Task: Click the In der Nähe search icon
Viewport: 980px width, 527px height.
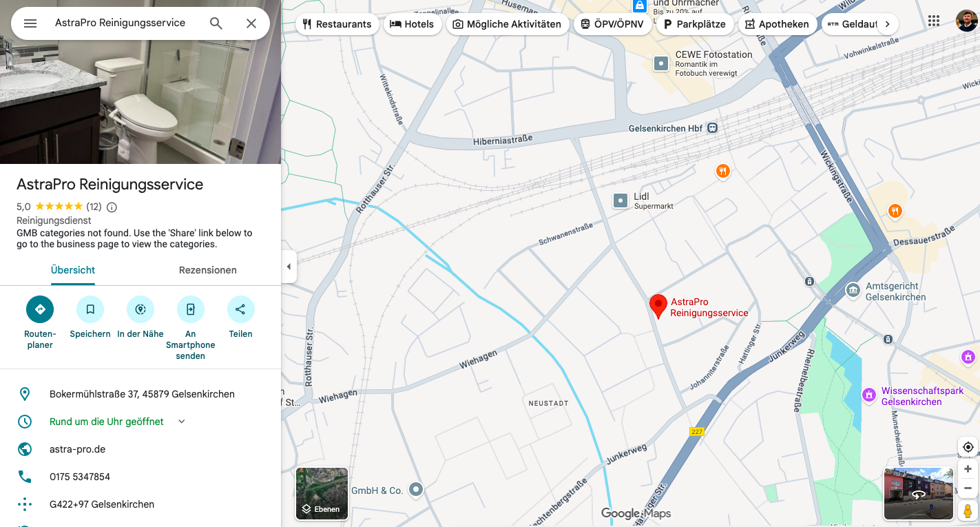Action: (x=140, y=309)
